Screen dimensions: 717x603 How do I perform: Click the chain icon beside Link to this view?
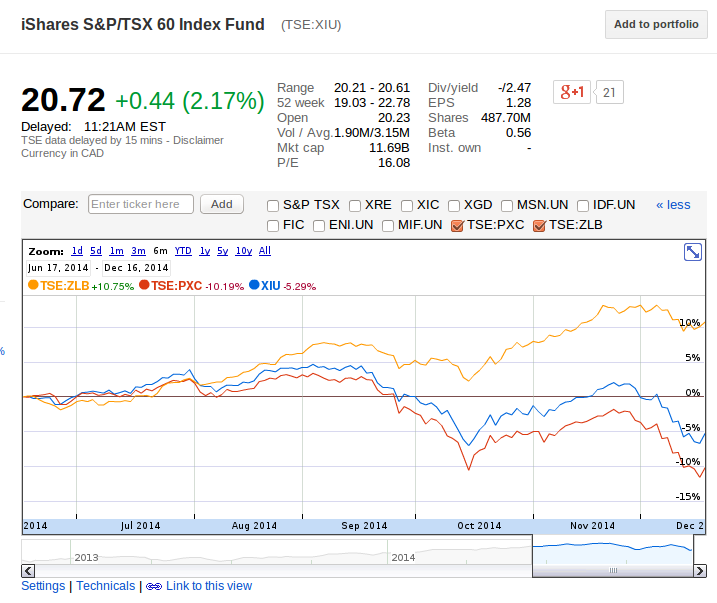tap(154, 587)
